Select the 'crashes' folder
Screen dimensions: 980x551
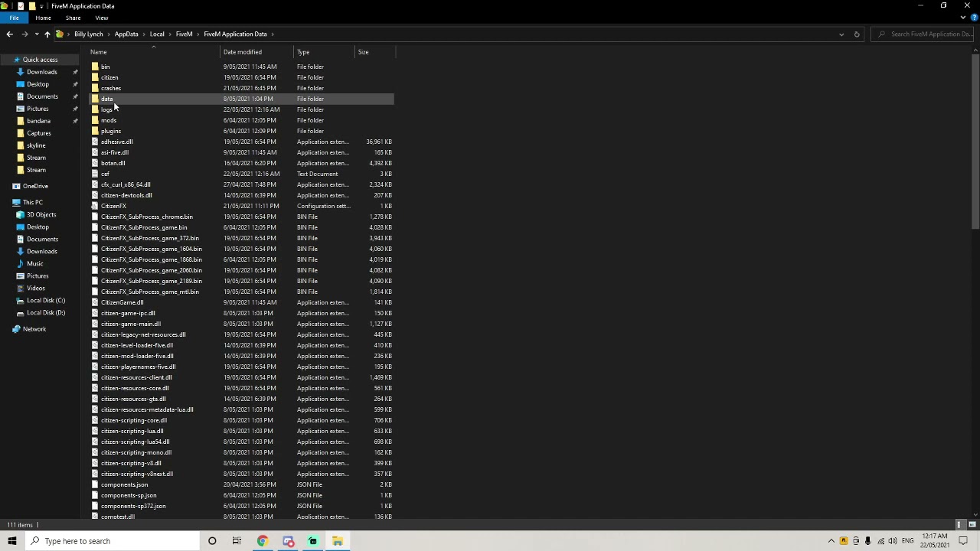[110, 88]
